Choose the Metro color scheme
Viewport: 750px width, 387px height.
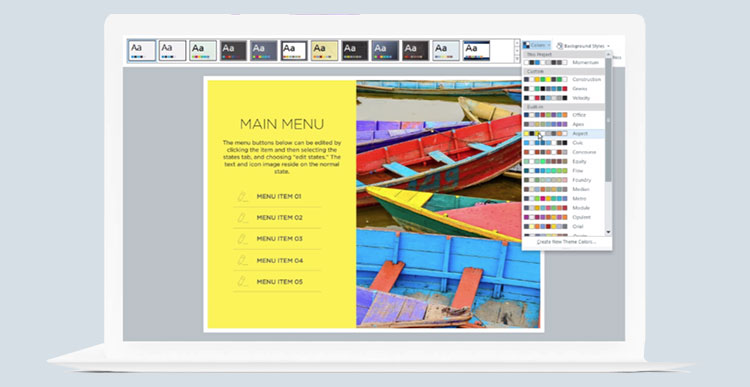click(x=563, y=199)
